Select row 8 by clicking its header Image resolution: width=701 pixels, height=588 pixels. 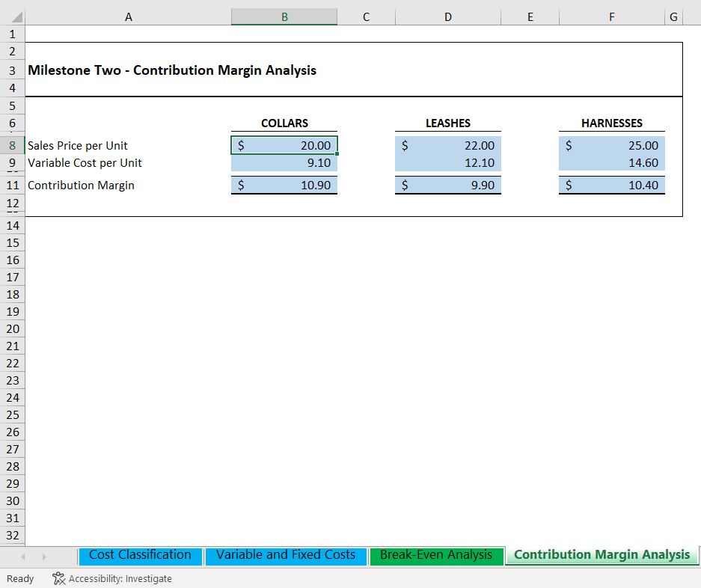(x=12, y=145)
